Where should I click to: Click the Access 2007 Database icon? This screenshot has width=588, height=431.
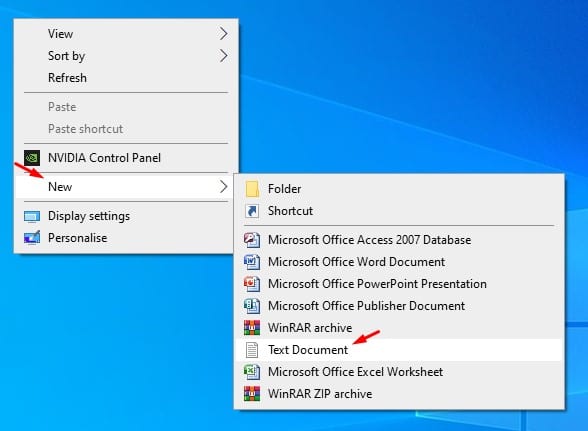[x=252, y=240]
